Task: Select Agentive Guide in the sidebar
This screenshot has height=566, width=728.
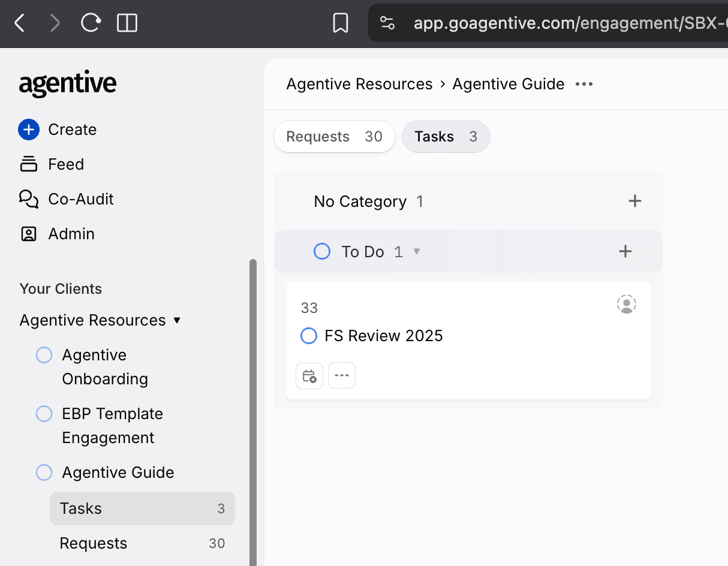Action: click(x=118, y=472)
